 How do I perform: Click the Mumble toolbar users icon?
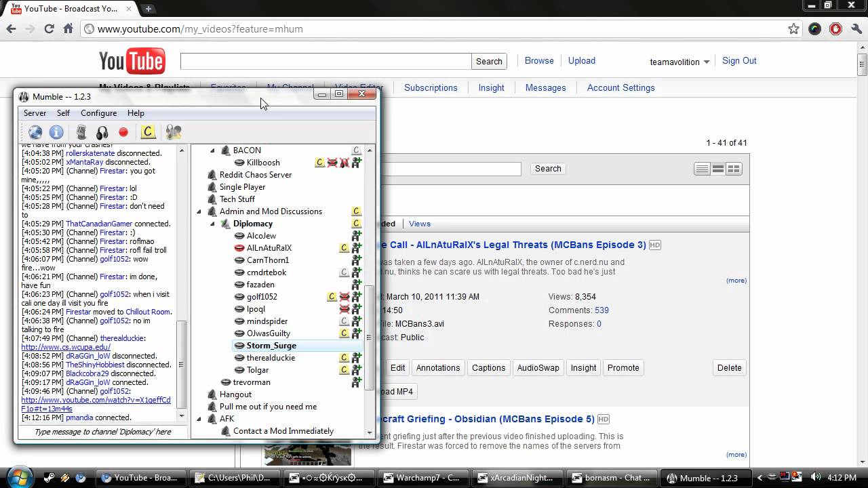tap(174, 132)
